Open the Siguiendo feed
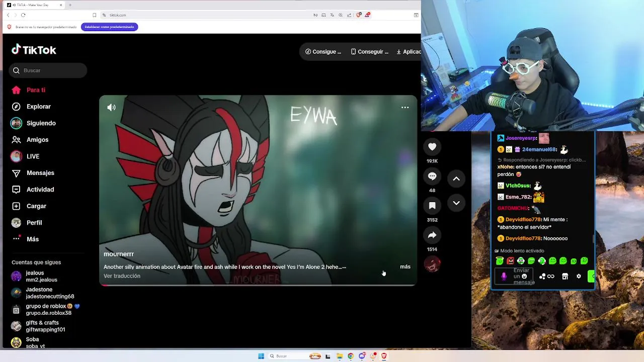 (34, 123)
